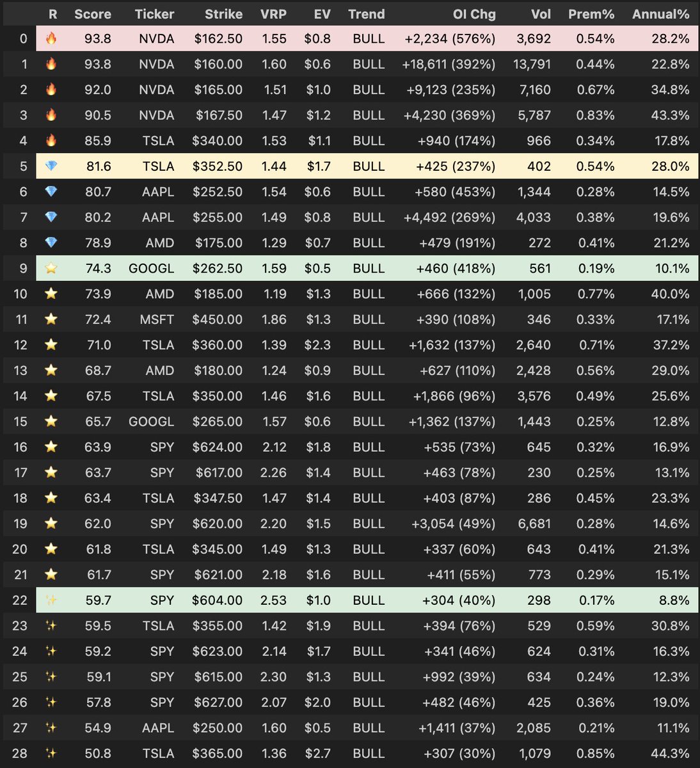
Task: Click the OI Chg column header
Action: coord(474,14)
